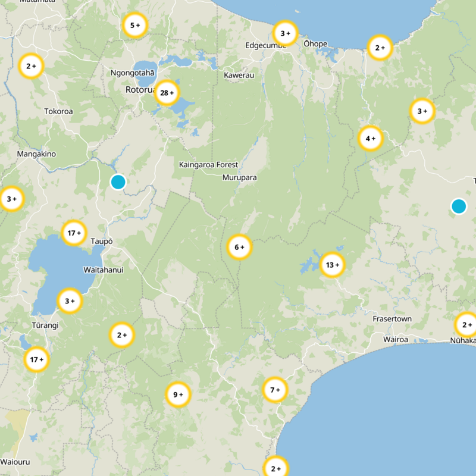Open the 7+ cluster marker

275,390
